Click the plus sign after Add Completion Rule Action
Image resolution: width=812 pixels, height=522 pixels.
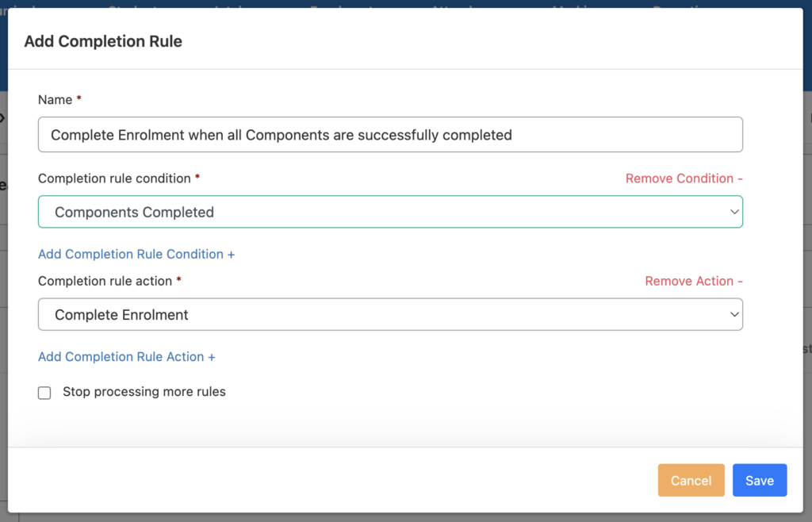[x=212, y=357]
